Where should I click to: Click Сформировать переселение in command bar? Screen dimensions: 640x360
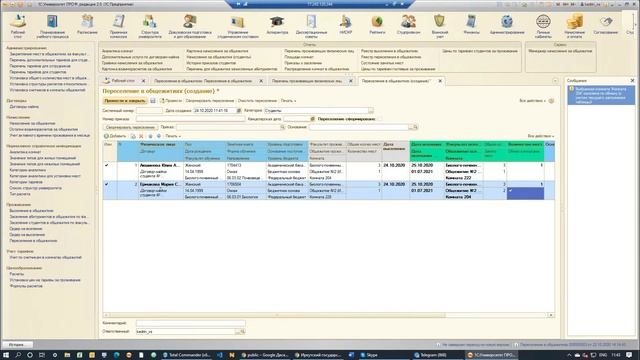point(210,100)
